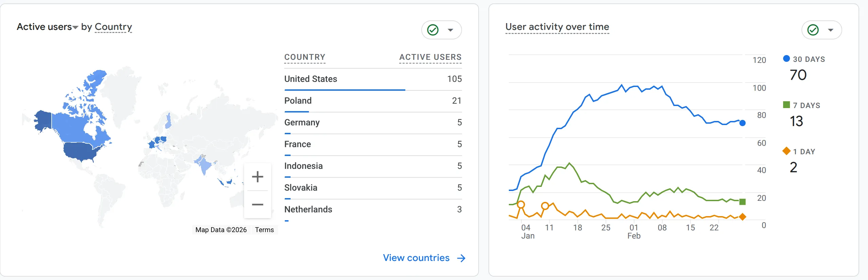This screenshot has height=280, width=868.
Task: Open the Country dimension selector in title
Action: point(113,27)
